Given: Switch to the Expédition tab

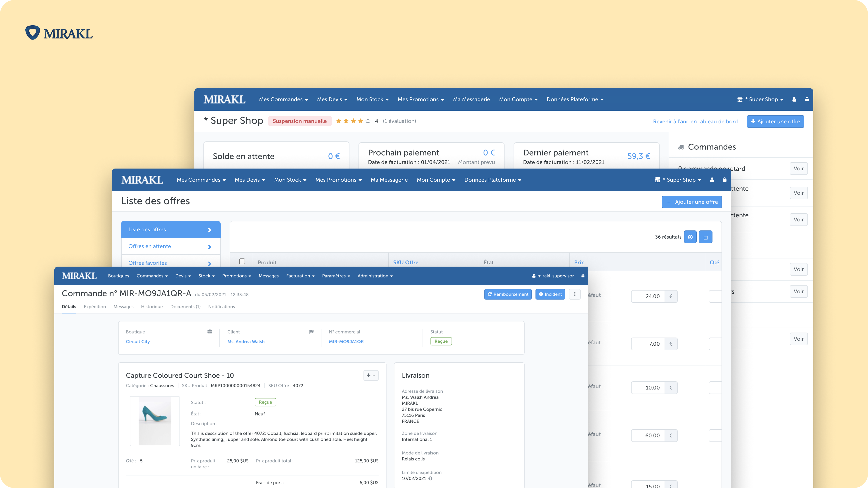Looking at the screenshot, I should point(95,307).
